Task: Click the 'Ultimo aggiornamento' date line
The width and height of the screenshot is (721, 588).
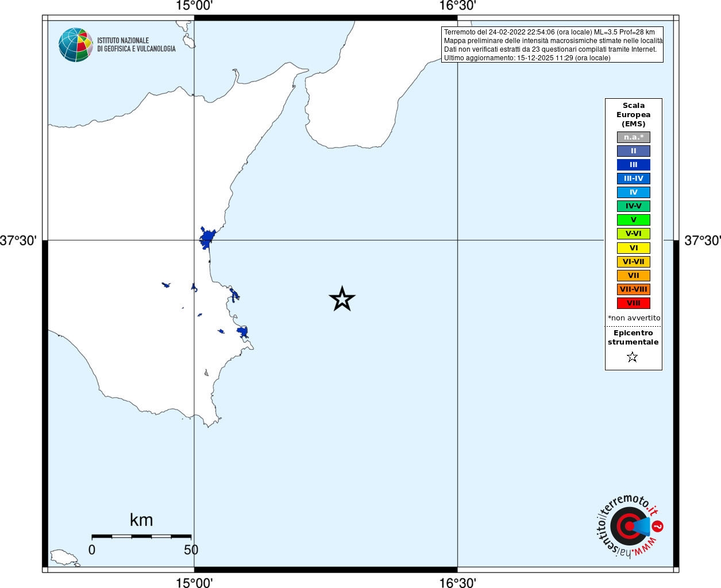Action: pyautogui.click(x=527, y=58)
